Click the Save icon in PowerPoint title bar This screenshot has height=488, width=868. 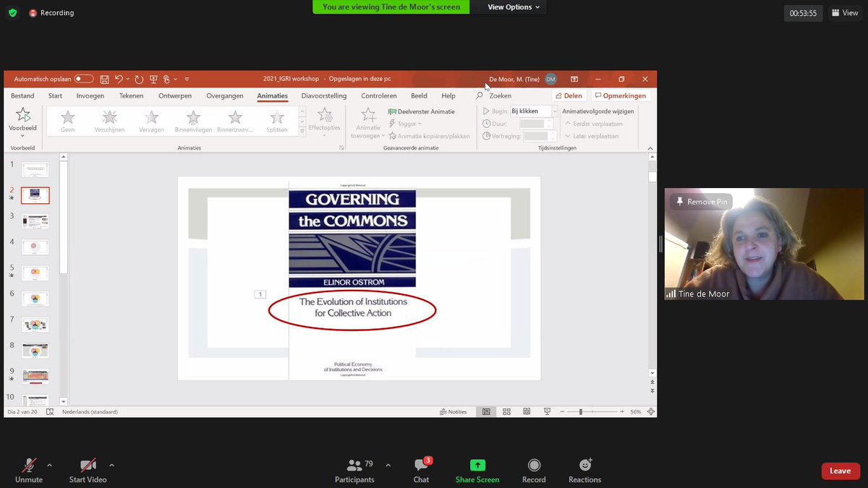point(105,79)
